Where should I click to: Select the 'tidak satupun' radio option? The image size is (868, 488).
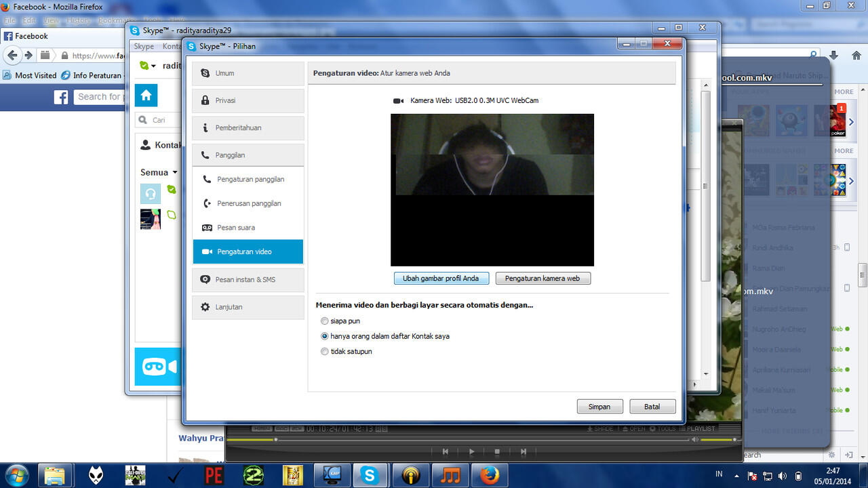pos(325,352)
